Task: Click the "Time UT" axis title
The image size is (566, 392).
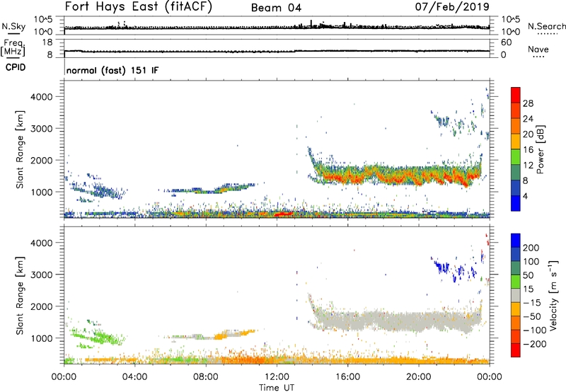Action: tap(277, 388)
